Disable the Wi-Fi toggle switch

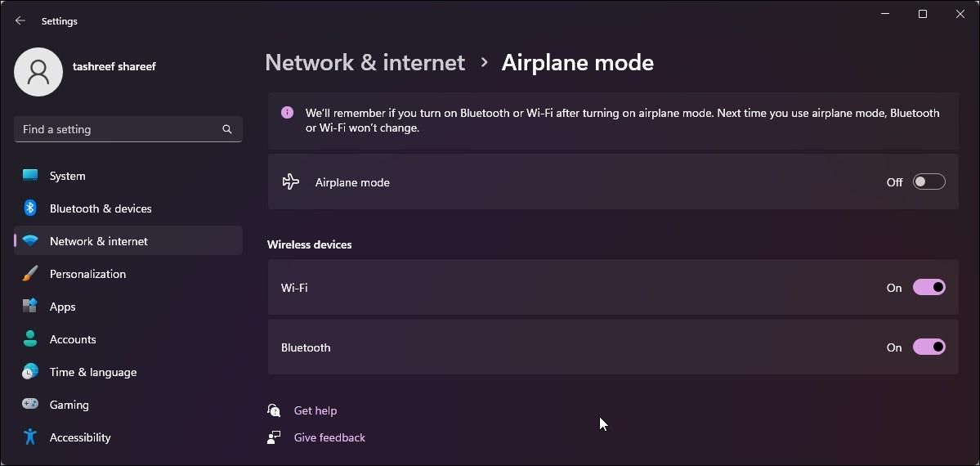click(929, 288)
